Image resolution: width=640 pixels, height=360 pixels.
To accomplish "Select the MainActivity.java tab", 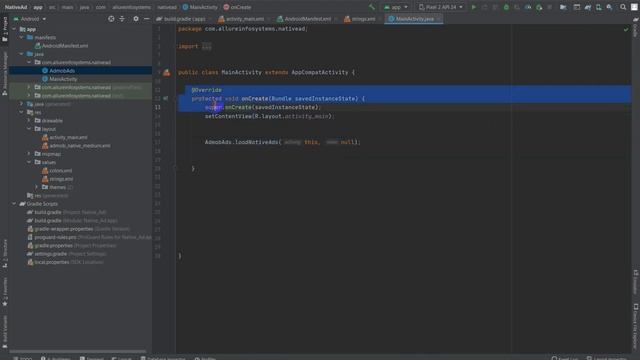I will click(x=413, y=19).
